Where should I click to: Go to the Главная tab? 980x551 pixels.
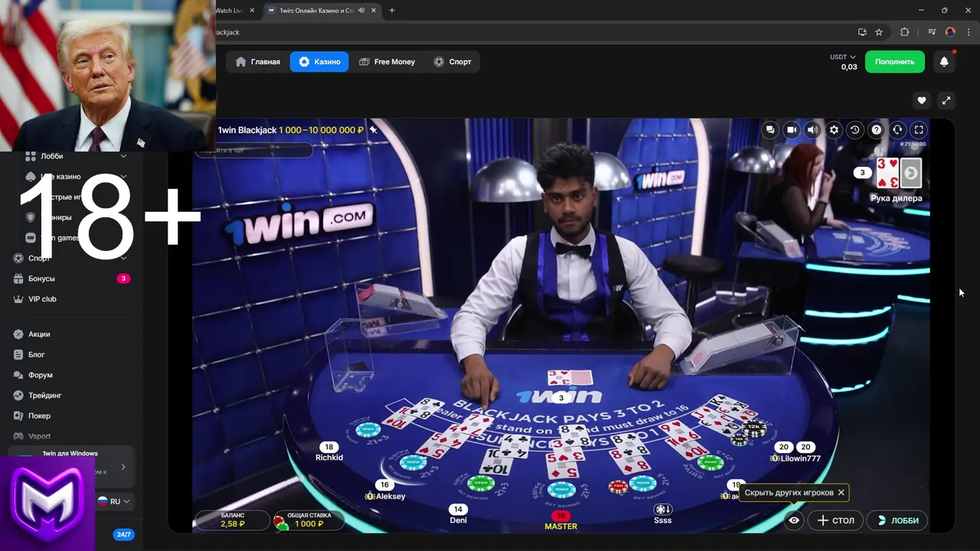(x=258, y=62)
